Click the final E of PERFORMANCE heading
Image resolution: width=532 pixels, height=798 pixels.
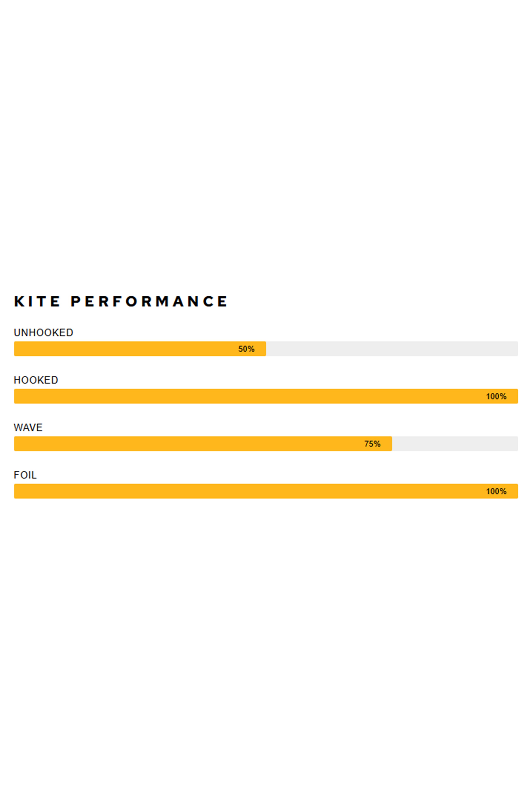click(222, 301)
